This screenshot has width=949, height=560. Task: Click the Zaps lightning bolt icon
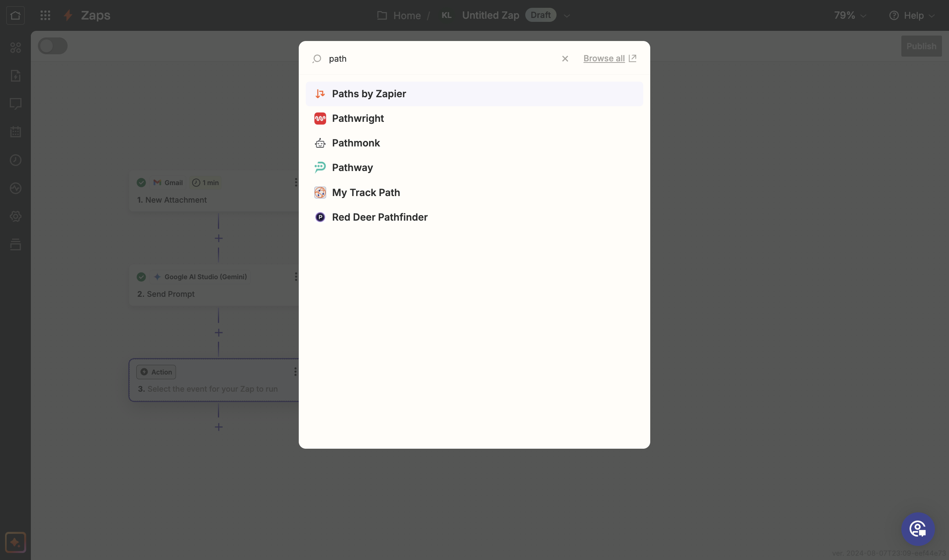point(68,15)
